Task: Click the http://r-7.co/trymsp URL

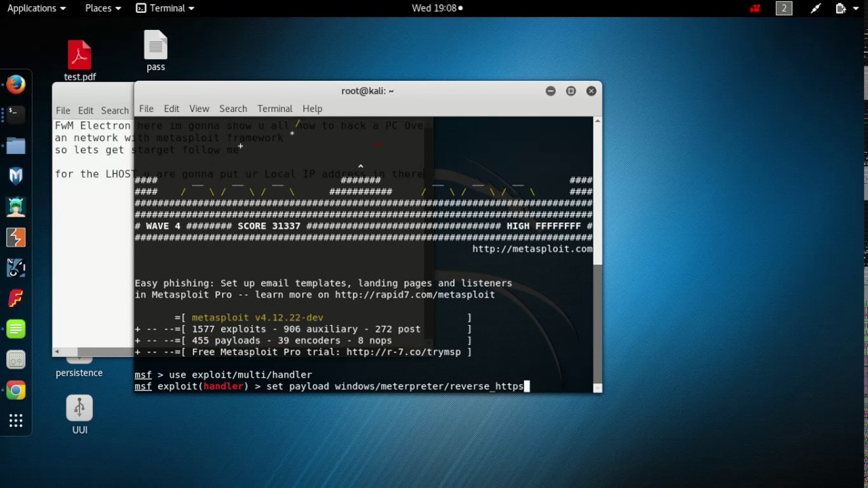Action: click(403, 352)
